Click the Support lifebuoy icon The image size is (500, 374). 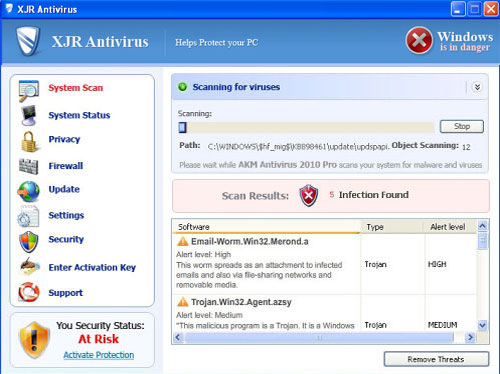point(29,292)
